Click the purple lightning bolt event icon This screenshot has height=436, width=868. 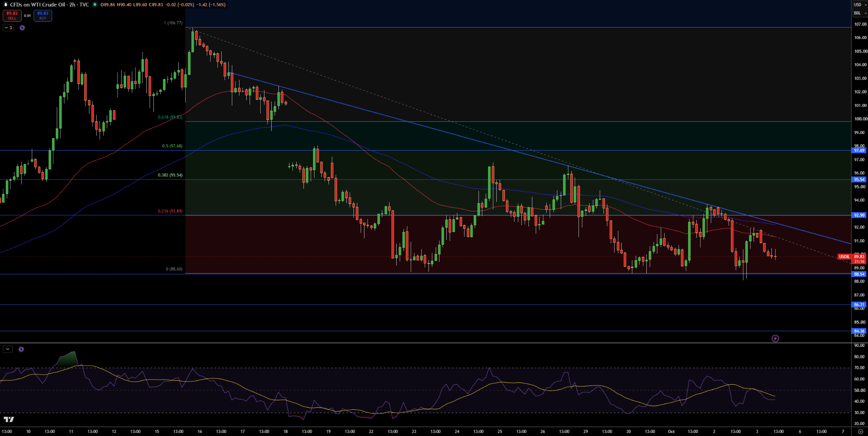[x=775, y=338]
